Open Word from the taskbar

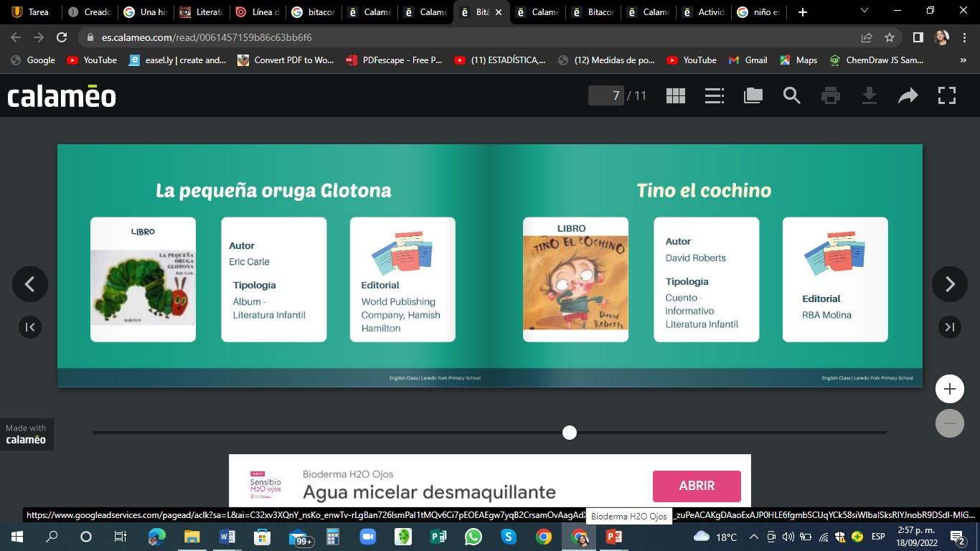tap(227, 537)
